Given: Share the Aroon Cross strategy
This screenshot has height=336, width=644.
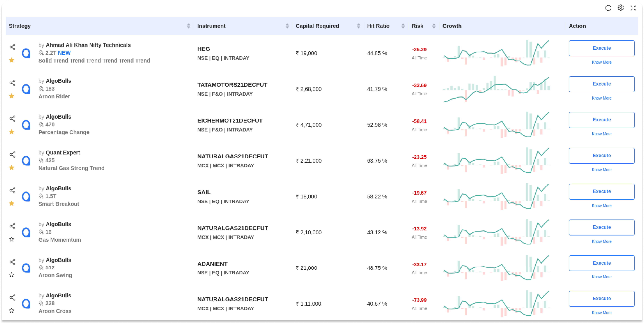Looking at the screenshot, I should pos(12,297).
